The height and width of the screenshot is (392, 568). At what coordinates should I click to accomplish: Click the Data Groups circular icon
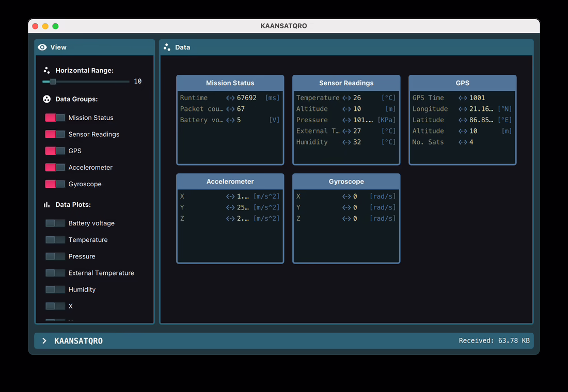46,99
